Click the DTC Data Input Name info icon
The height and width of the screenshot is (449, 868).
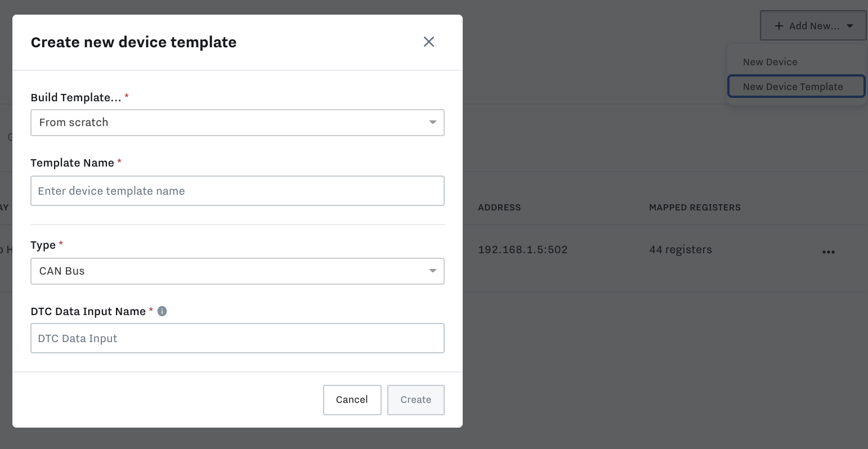[x=162, y=311]
